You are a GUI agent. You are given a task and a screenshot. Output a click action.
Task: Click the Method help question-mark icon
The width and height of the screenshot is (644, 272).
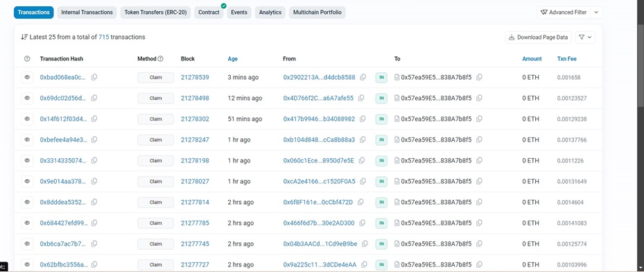(161, 59)
